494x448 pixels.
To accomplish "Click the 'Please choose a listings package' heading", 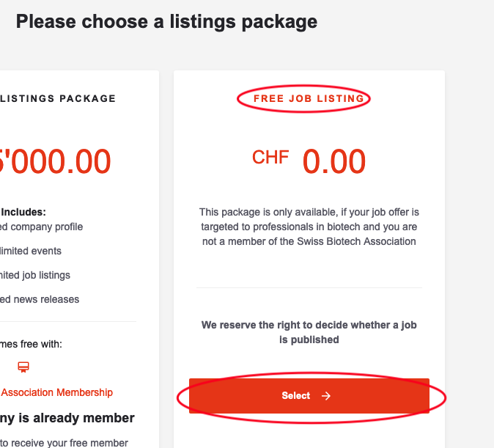I will (x=166, y=21).
